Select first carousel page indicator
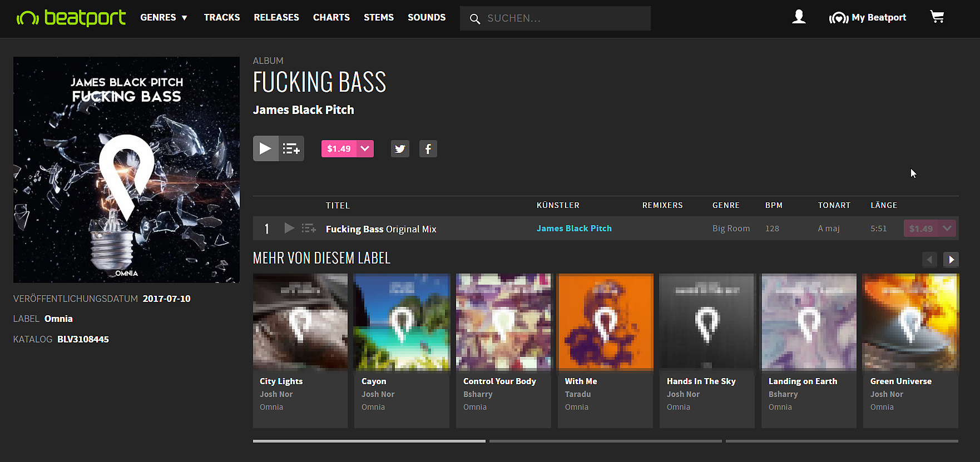This screenshot has height=462, width=980. click(x=369, y=441)
